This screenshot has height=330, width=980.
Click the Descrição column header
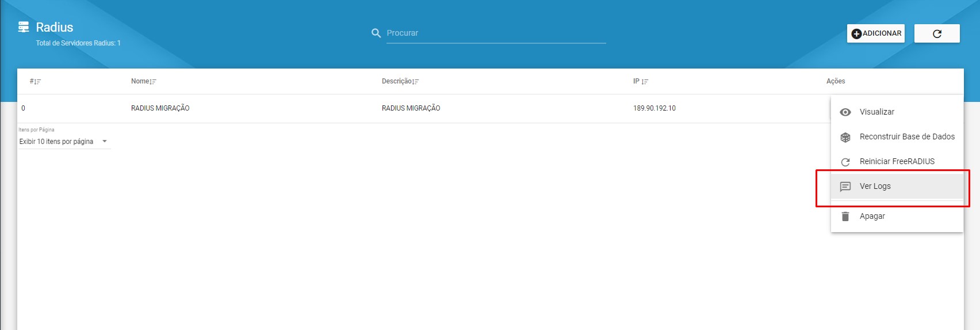(397, 81)
